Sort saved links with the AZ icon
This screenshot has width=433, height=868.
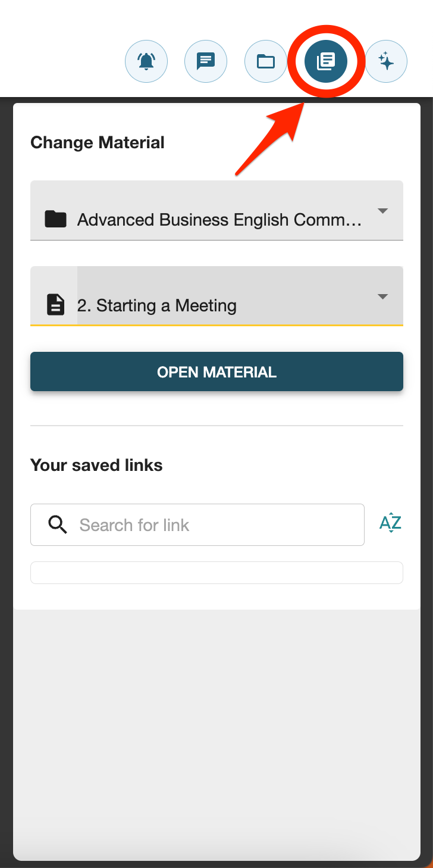point(391,523)
